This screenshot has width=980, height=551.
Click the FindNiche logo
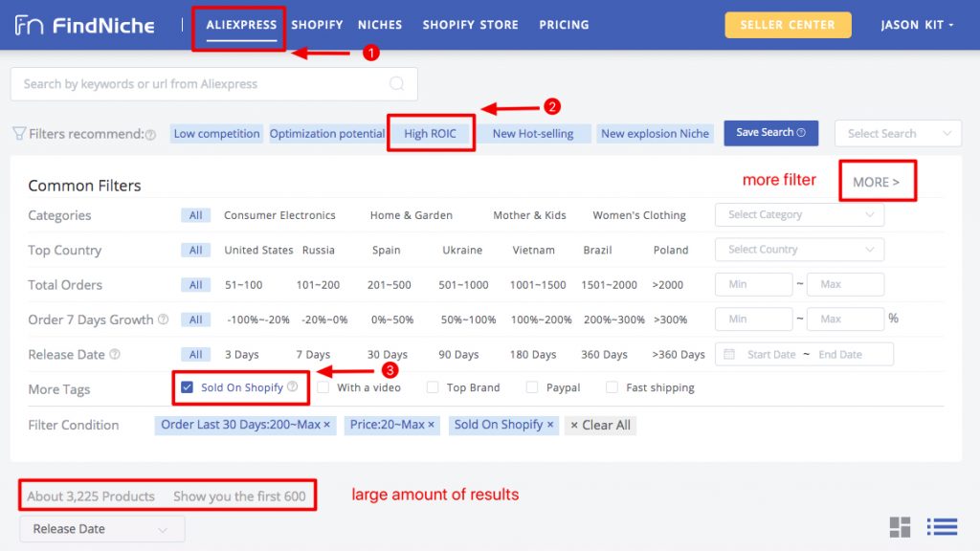(x=85, y=25)
